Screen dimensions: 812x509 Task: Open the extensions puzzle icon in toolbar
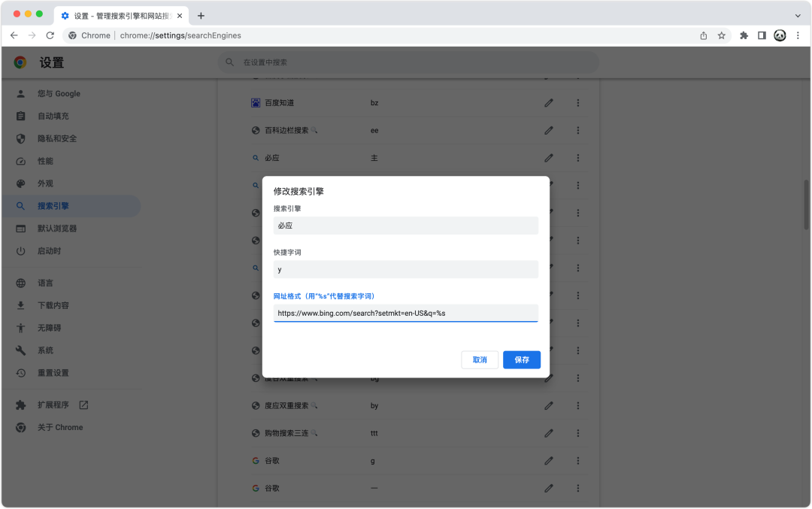[744, 36]
